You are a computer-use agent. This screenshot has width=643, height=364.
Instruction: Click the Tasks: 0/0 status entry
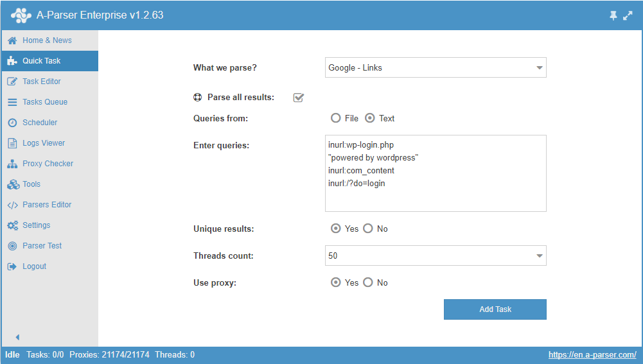coord(45,355)
